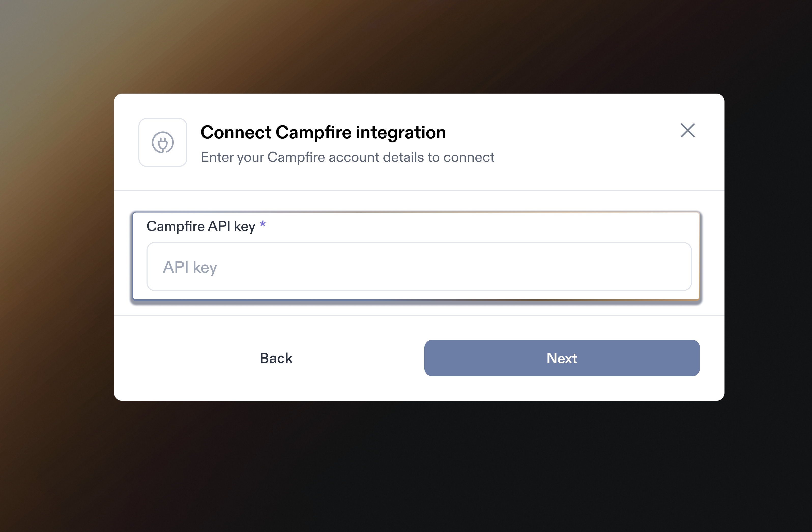Close the Connect Campfire integration dialog
Screen dimensions: 812x532
[x=687, y=130]
